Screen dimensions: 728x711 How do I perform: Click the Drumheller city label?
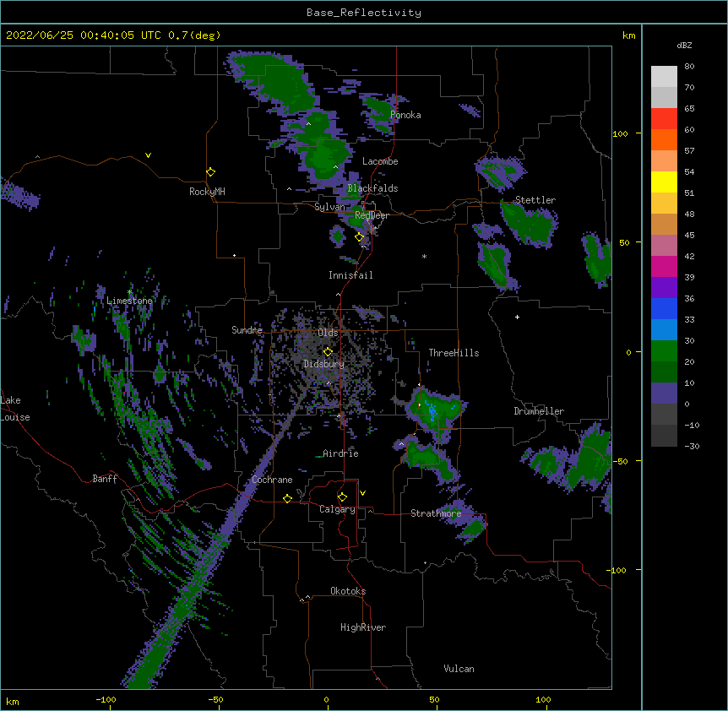539,411
